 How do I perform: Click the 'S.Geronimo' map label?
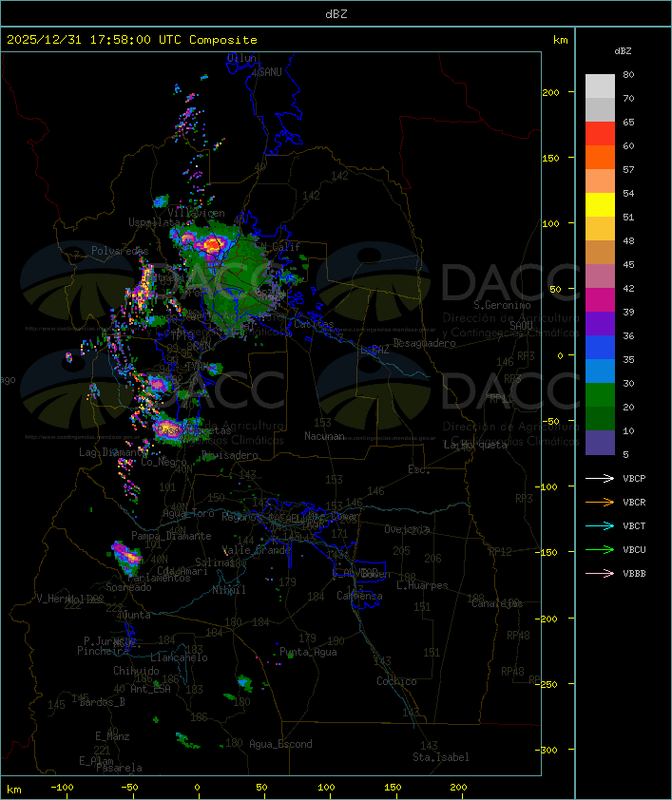502,305
